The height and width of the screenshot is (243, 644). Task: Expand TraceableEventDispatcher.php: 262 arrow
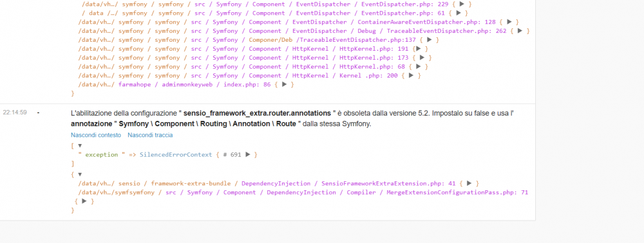tap(520, 31)
